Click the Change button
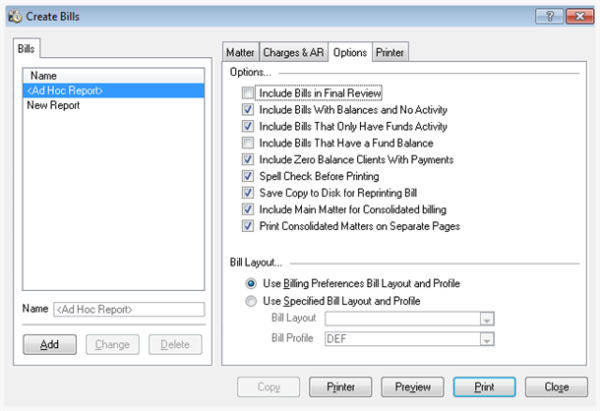600x411 pixels. pos(112,344)
